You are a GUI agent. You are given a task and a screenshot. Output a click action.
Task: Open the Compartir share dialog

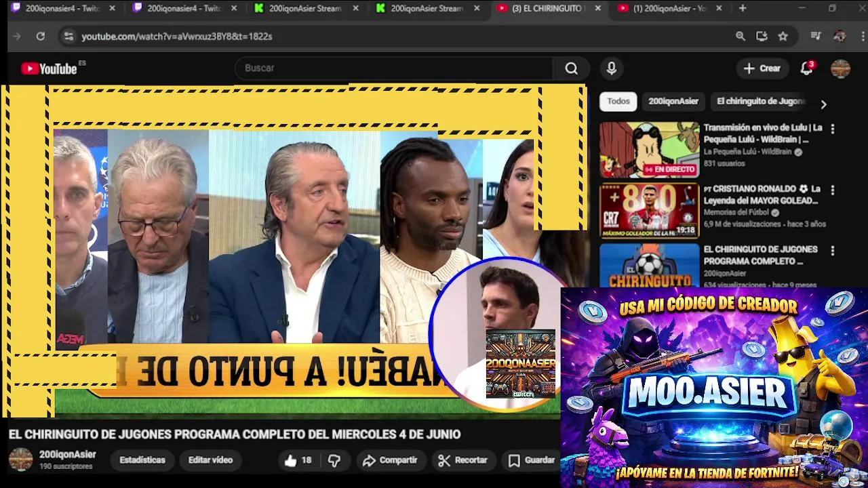[x=390, y=460]
